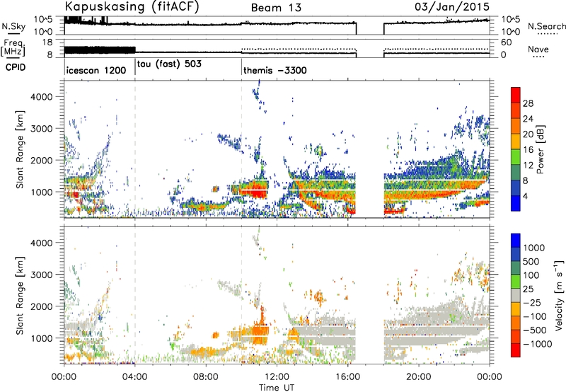Click the Velocity [m s-1] colorbar title

point(559,295)
